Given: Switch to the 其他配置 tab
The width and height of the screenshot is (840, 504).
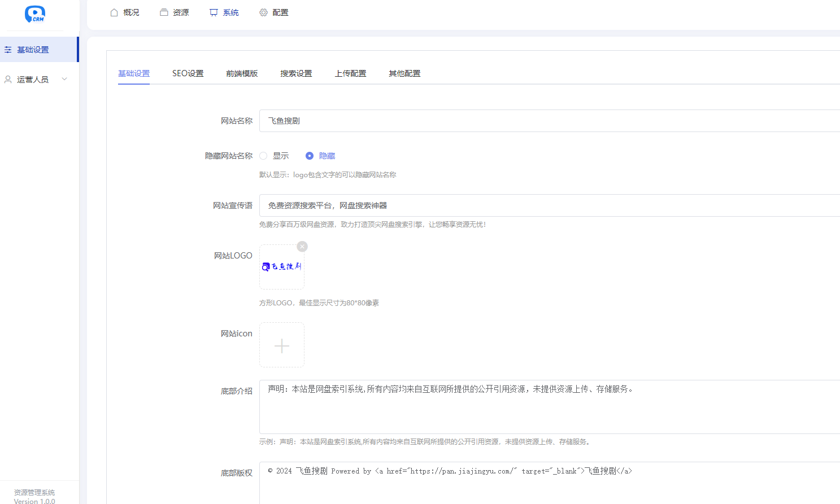Looking at the screenshot, I should (404, 73).
